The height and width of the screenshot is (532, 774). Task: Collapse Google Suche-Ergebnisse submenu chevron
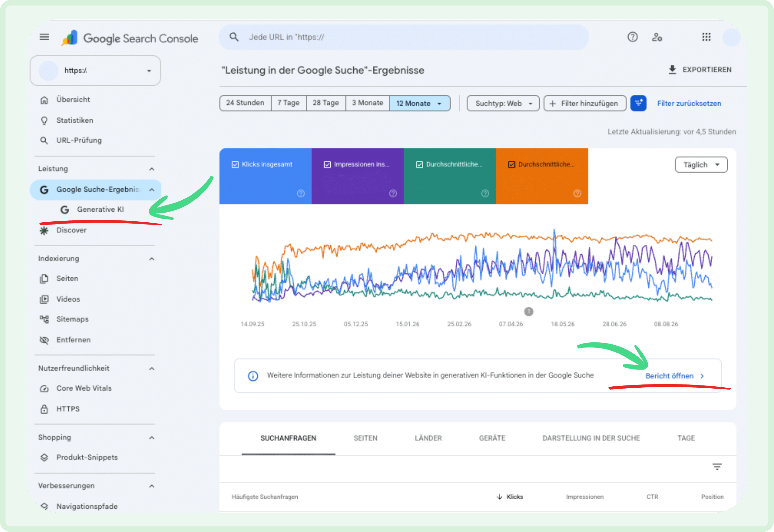[152, 190]
